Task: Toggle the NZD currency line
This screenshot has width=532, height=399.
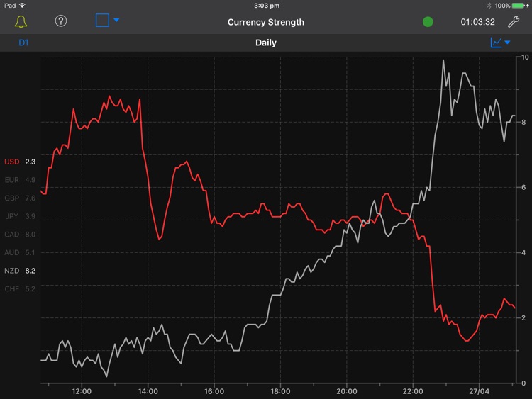Action: [x=20, y=271]
